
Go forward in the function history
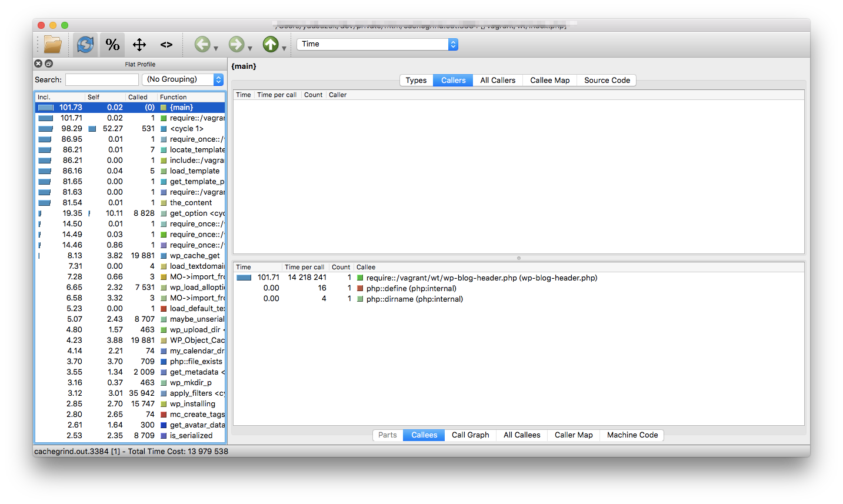pyautogui.click(x=235, y=44)
